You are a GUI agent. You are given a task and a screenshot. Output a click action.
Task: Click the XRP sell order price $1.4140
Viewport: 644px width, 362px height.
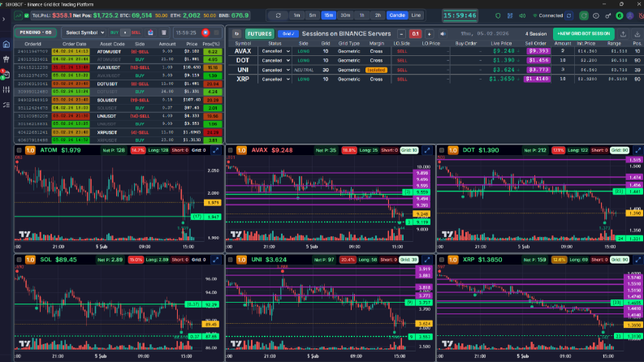tap(538, 79)
